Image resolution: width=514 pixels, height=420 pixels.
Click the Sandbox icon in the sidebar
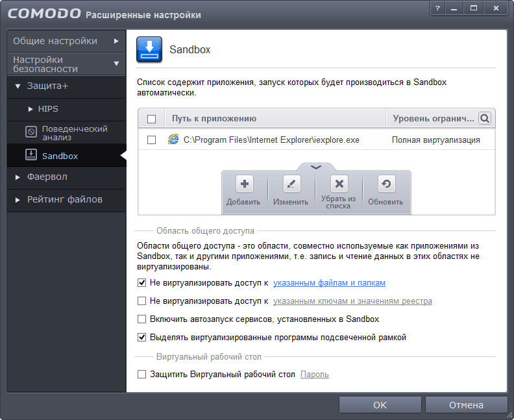tap(31, 154)
